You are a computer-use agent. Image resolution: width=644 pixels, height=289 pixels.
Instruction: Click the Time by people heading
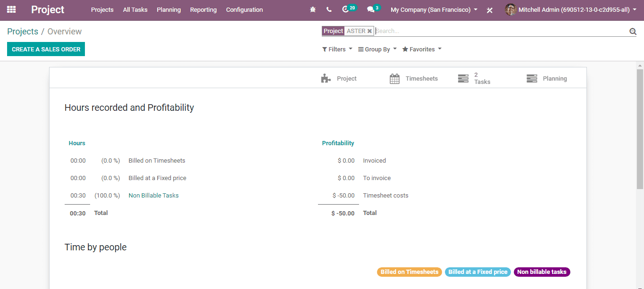(96, 247)
